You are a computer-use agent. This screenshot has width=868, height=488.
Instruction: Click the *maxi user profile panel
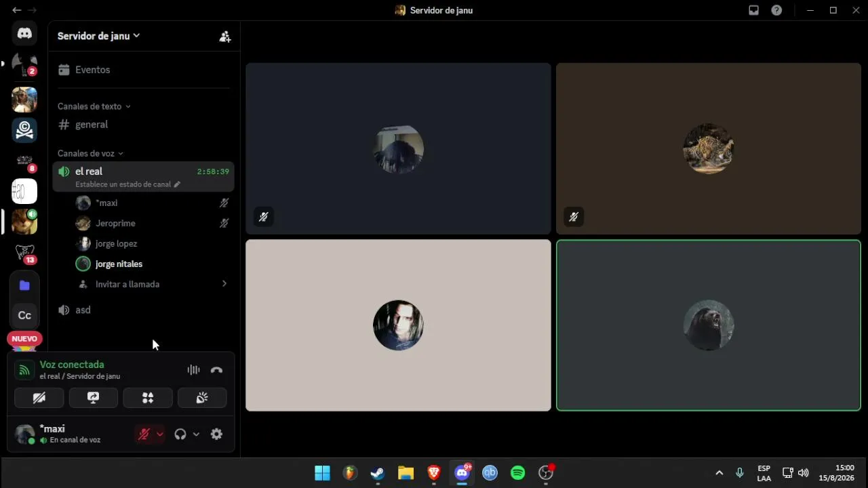click(x=71, y=434)
